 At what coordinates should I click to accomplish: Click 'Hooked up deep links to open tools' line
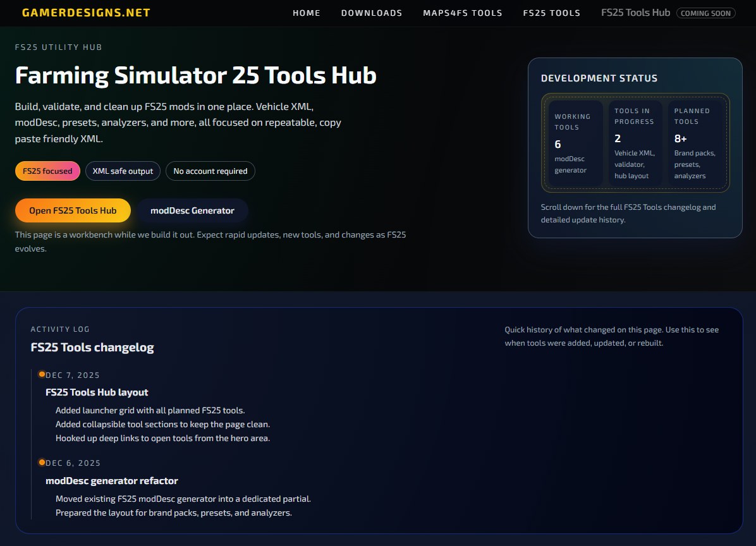pyautogui.click(x=163, y=439)
